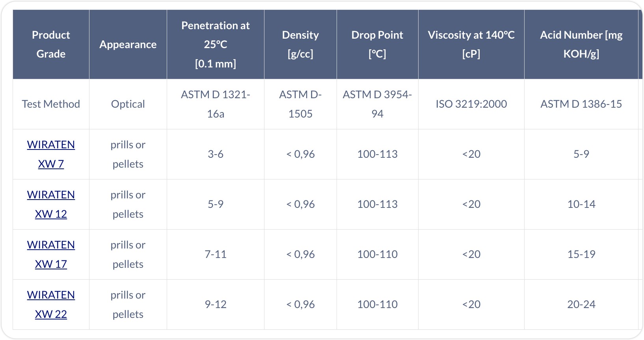Open the WIRATEN XW 17 link
This screenshot has width=644, height=340.
[51, 254]
